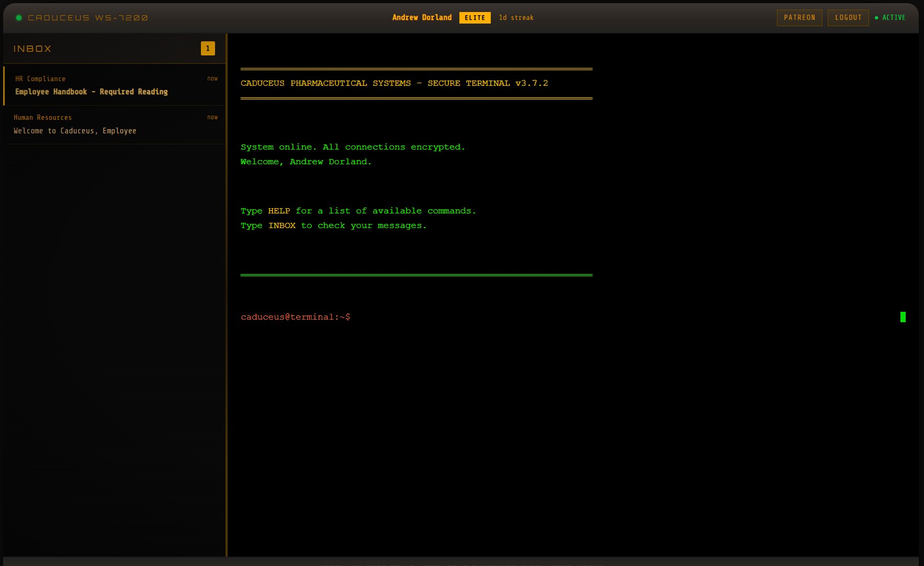Image resolution: width=924 pixels, height=566 pixels.
Task: Click the highlighted HELP command keyword
Action: coord(279,210)
